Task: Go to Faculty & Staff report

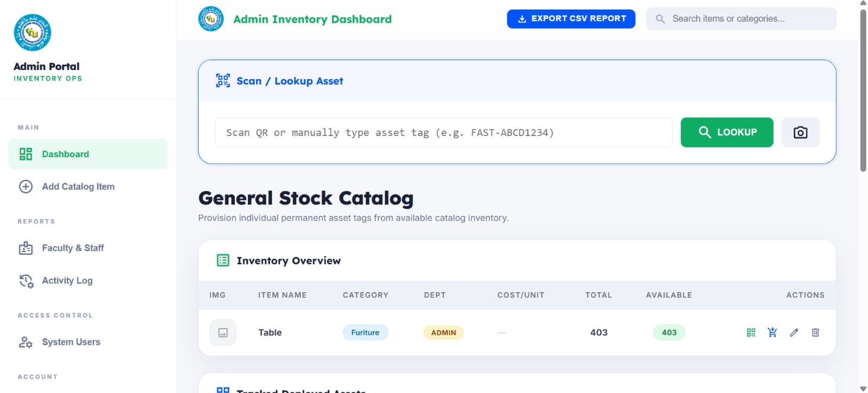Action: 88,248
